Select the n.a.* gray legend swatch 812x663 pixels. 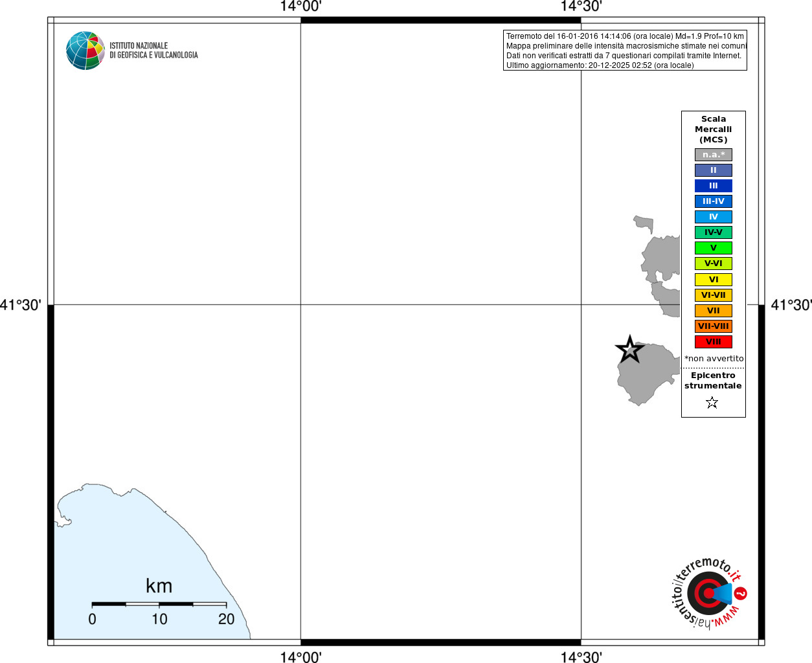coord(714,155)
